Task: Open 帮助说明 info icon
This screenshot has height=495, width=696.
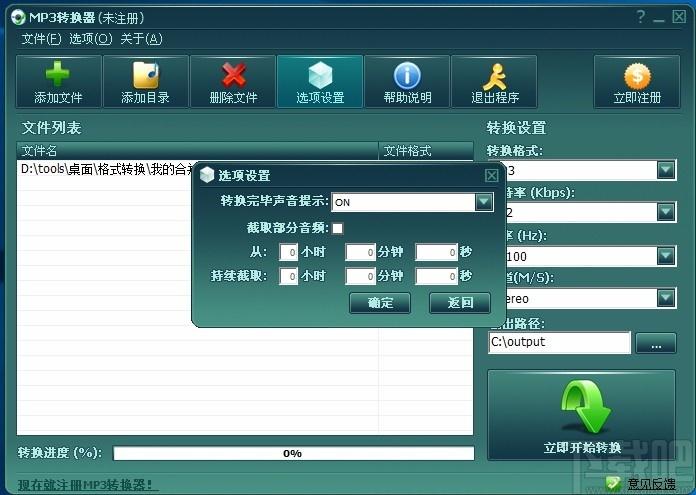Action: pos(407,75)
